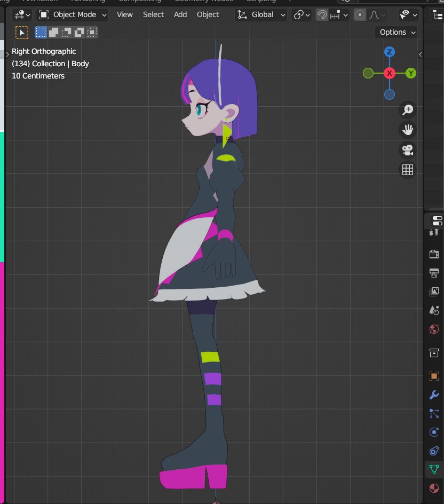
Task: Click the negative Z axis gizmo circle
Action: tap(390, 94)
